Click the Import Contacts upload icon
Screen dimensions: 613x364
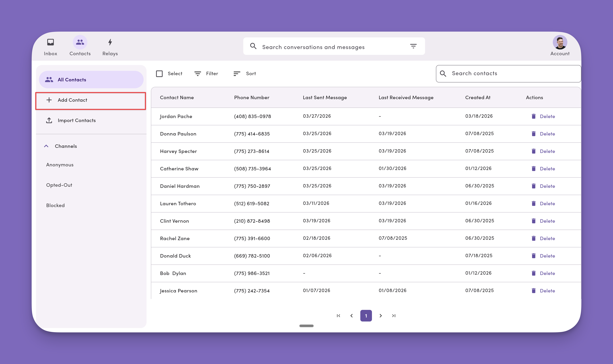pyautogui.click(x=49, y=120)
